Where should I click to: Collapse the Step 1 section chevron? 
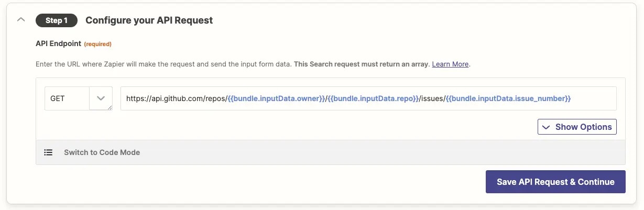[x=21, y=20]
